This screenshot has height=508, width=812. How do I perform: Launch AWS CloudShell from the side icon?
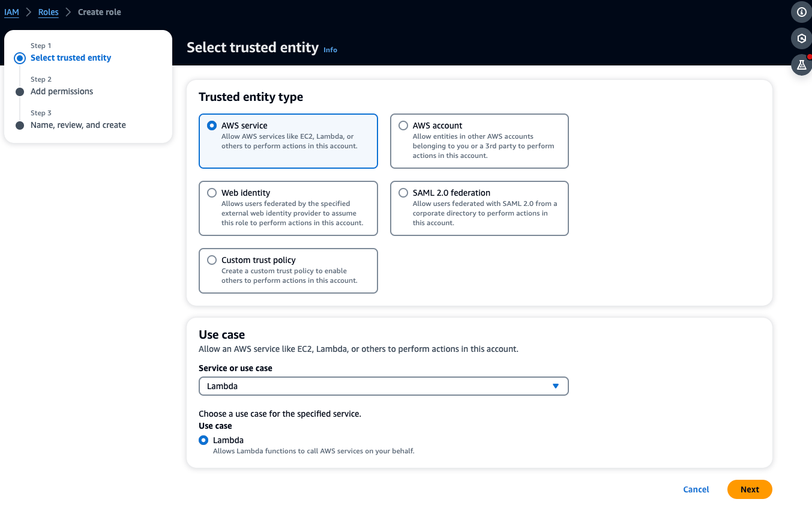801,38
